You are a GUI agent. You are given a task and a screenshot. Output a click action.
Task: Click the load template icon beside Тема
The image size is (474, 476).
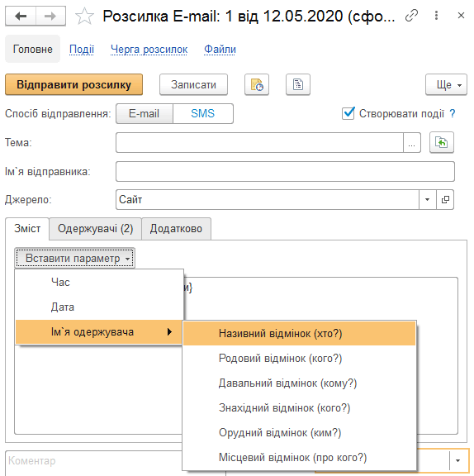coord(442,142)
